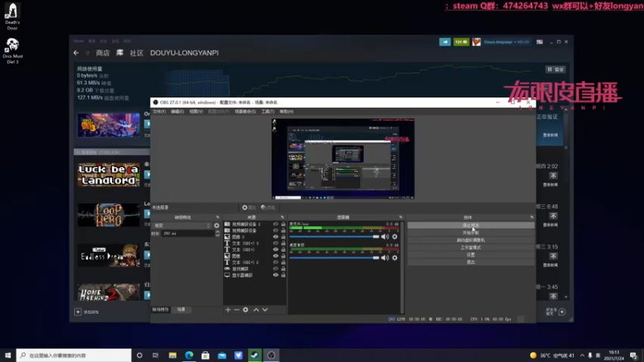Image resolution: width=644 pixels, height=362 pixels.
Task: Toggle lock on 视频捕获设备 2 source
Action: pos(283,224)
